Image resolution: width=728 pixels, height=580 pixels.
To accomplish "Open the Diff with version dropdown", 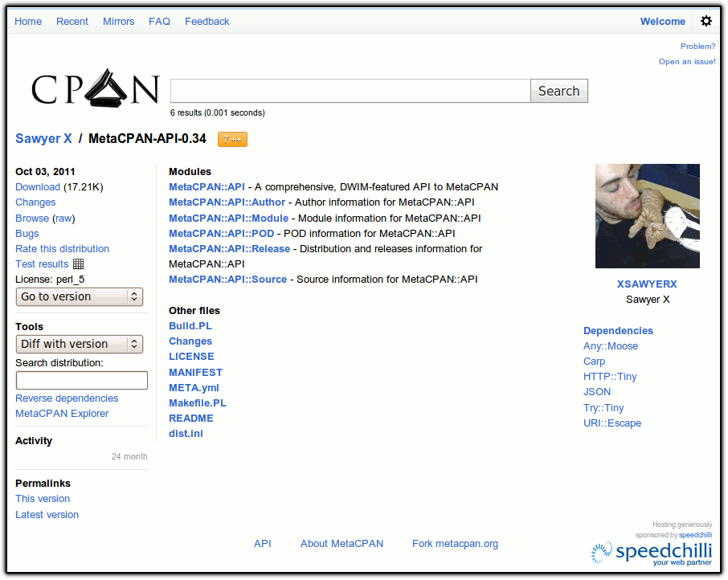I will coord(79,344).
